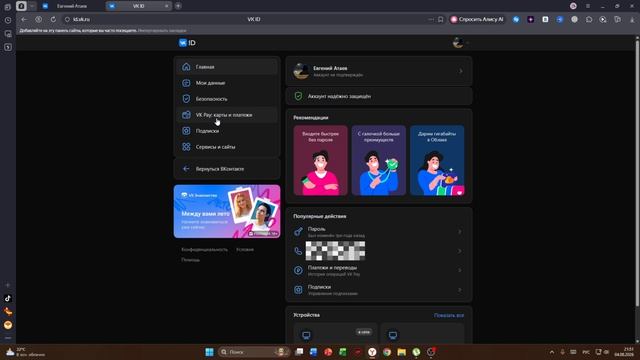Expand the Подписки row chevron in popular actions
The height and width of the screenshot is (360, 640).
pyautogui.click(x=460, y=290)
